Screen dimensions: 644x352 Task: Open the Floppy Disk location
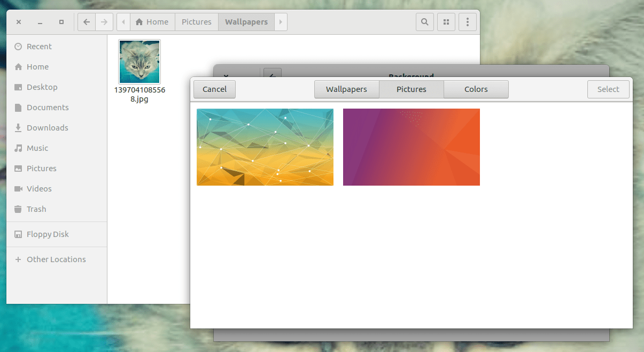pos(48,234)
